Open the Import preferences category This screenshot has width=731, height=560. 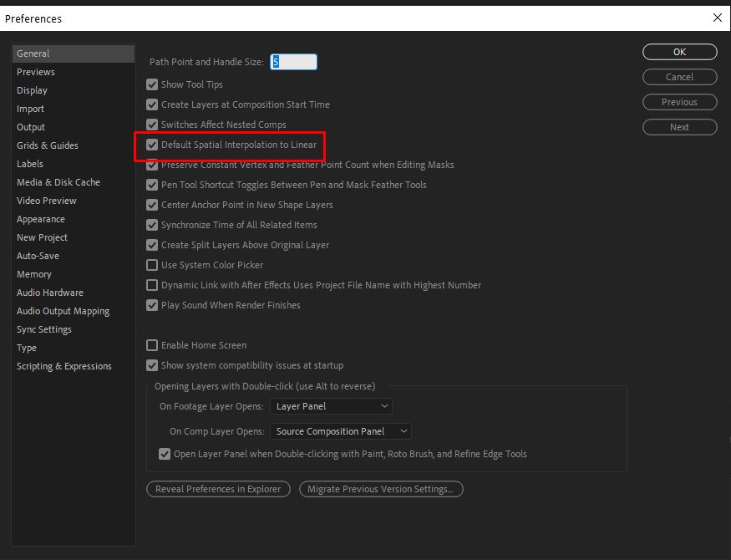[30, 109]
